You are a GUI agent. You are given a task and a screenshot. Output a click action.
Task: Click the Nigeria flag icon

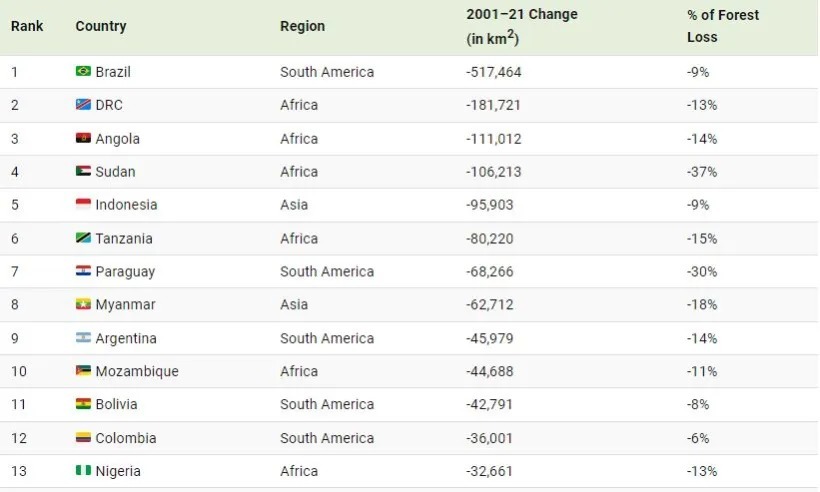point(83,471)
